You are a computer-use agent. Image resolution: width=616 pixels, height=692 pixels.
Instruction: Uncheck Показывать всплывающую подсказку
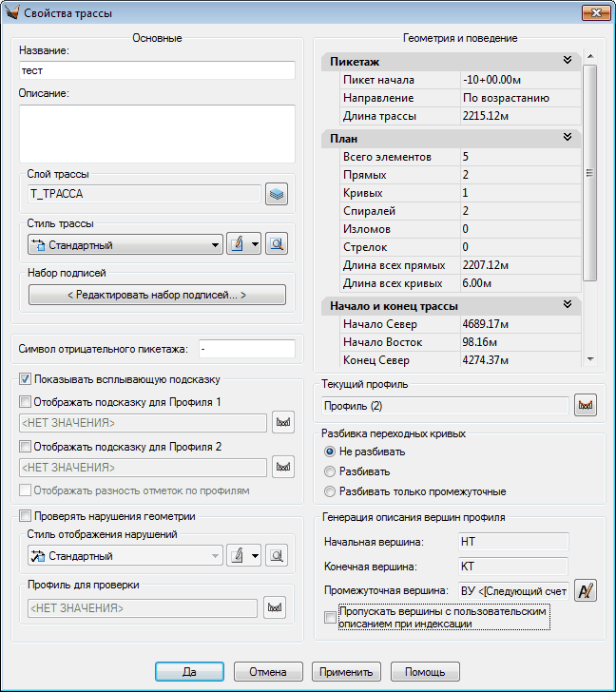click(25, 380)
